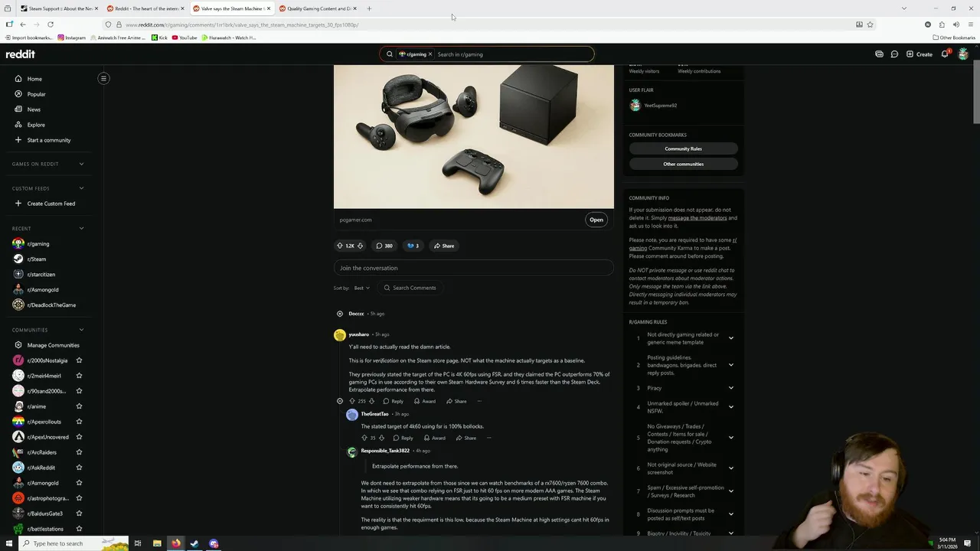
Task: Open File Explorer from the taskbar
Action: (x=157, y=543)
